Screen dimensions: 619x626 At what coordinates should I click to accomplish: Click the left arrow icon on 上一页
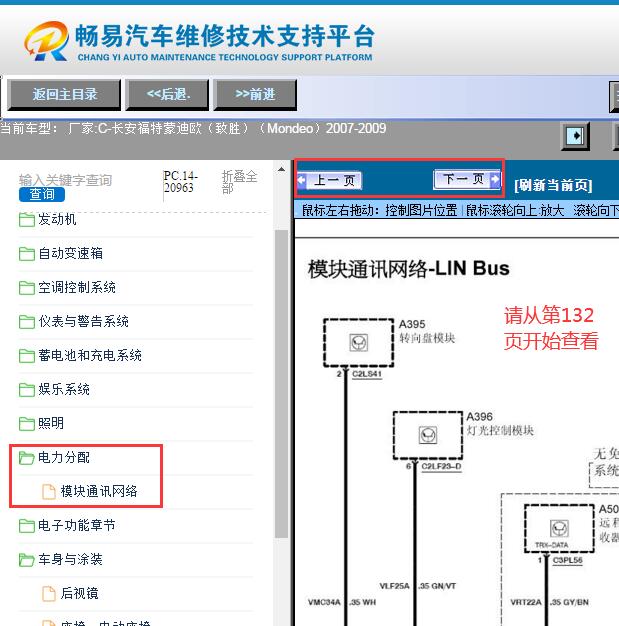click(302, 180)
